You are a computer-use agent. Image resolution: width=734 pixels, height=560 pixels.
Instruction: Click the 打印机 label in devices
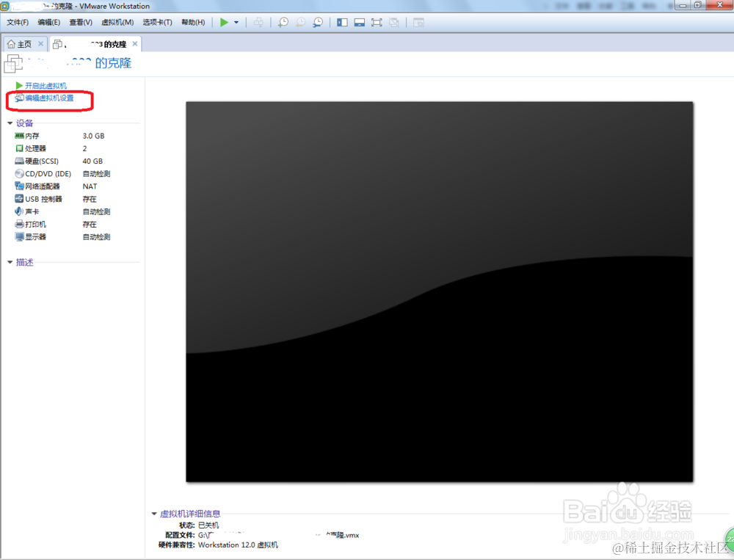35,225
